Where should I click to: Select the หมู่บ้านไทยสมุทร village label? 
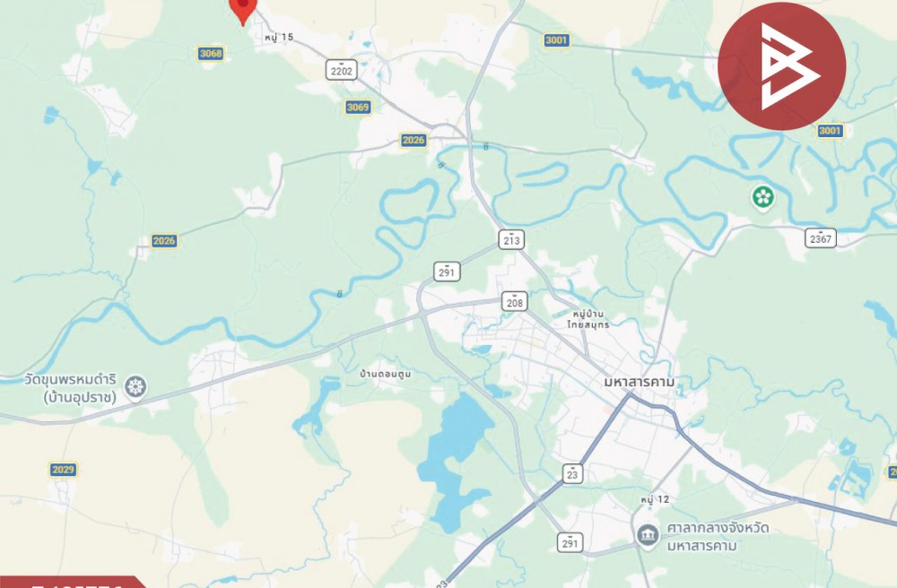[x=588, y=319]
